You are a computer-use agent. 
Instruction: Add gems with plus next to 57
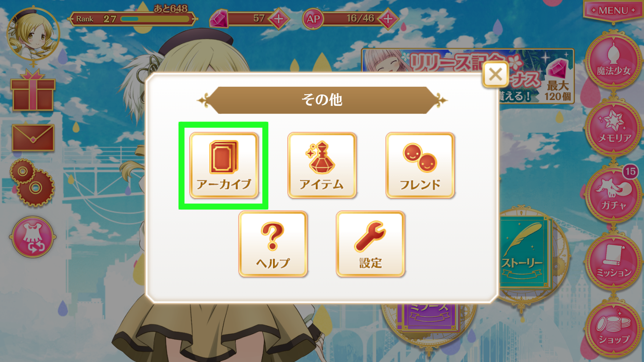point(279,19)
